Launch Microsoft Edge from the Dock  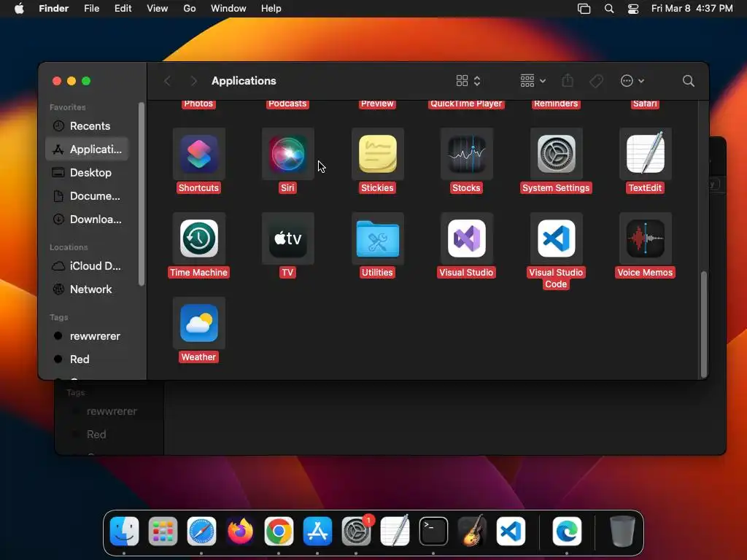567,531
